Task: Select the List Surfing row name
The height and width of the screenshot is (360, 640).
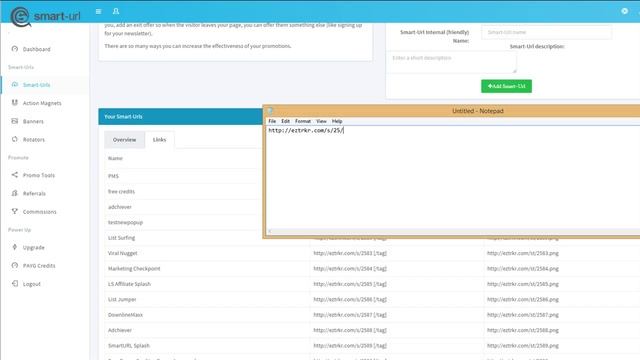Action: (x=121, y=238)
